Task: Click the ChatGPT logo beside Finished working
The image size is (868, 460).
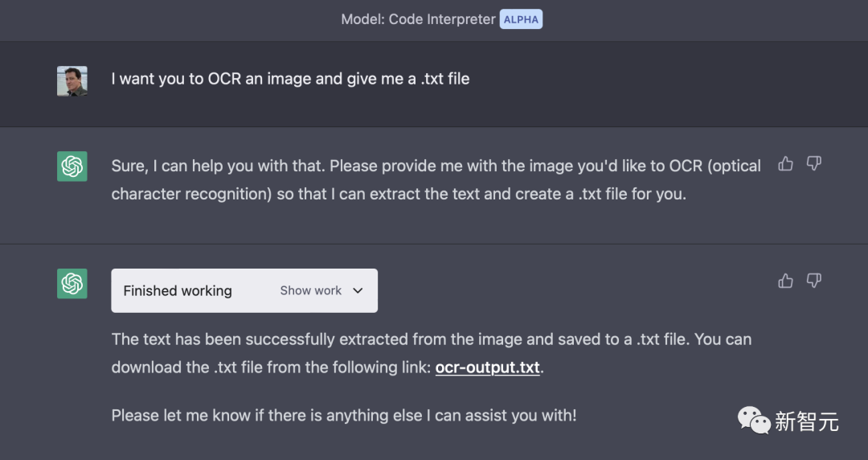Action: 72,284
